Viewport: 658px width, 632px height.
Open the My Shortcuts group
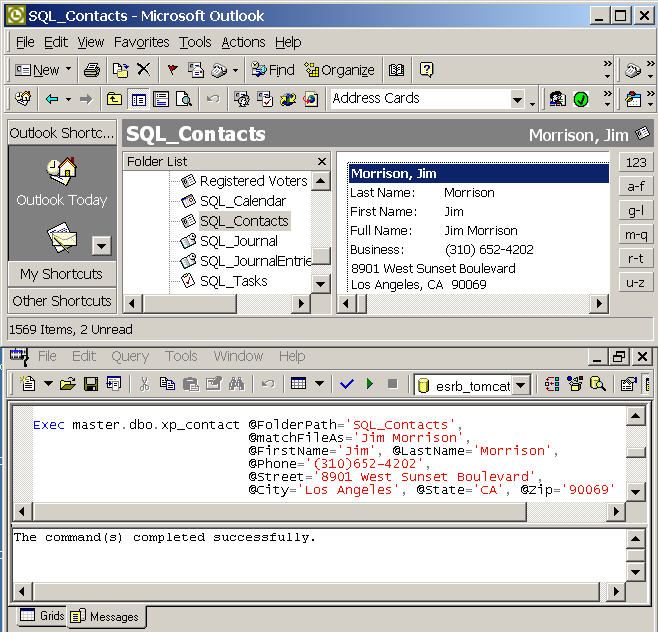click(62, 274)
